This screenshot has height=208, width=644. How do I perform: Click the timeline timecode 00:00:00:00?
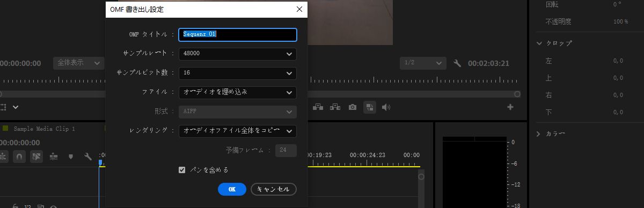pos(20,143)
